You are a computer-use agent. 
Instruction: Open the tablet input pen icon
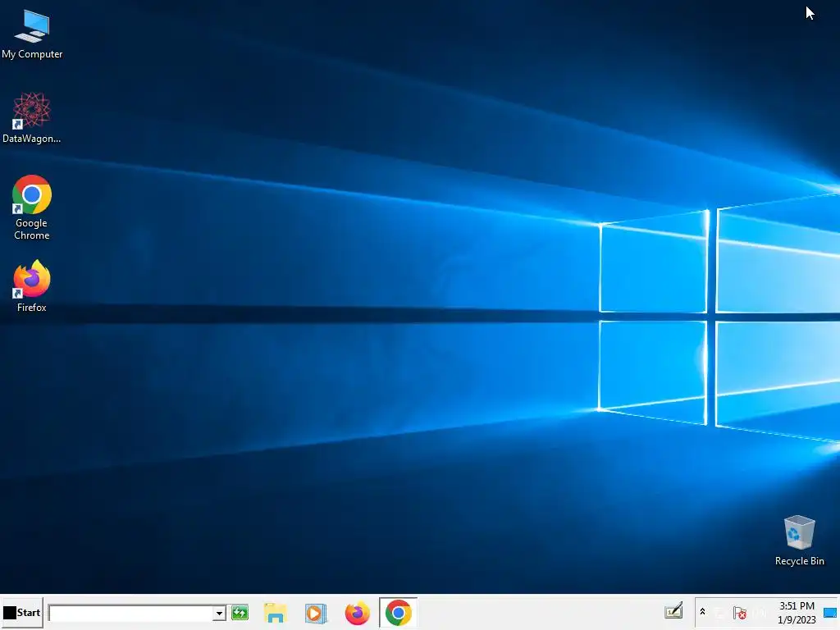click(673, 610)
